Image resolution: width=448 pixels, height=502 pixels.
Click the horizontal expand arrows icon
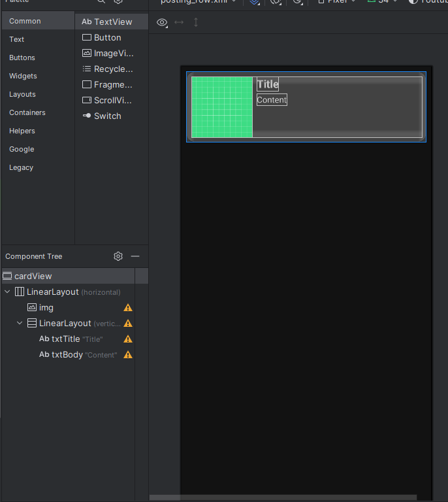click(179, 22)
